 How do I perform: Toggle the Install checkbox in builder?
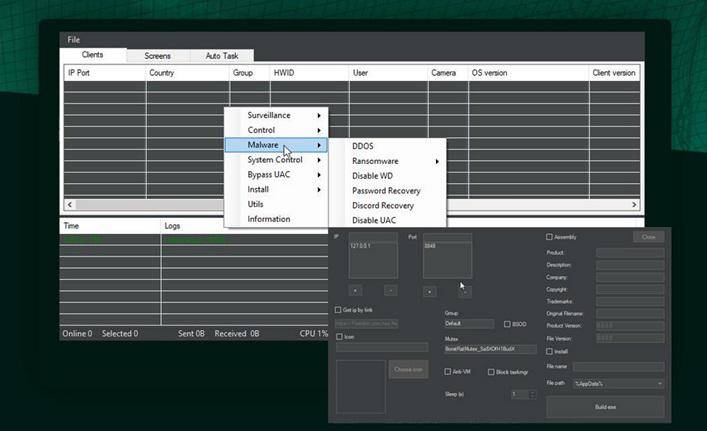click(x=549, y=351)
